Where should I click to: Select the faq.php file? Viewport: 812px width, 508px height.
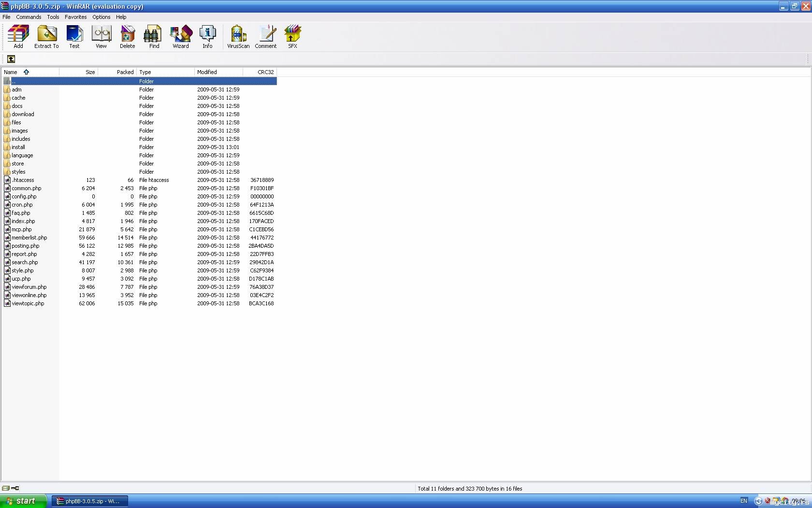(x=21, y=213)
